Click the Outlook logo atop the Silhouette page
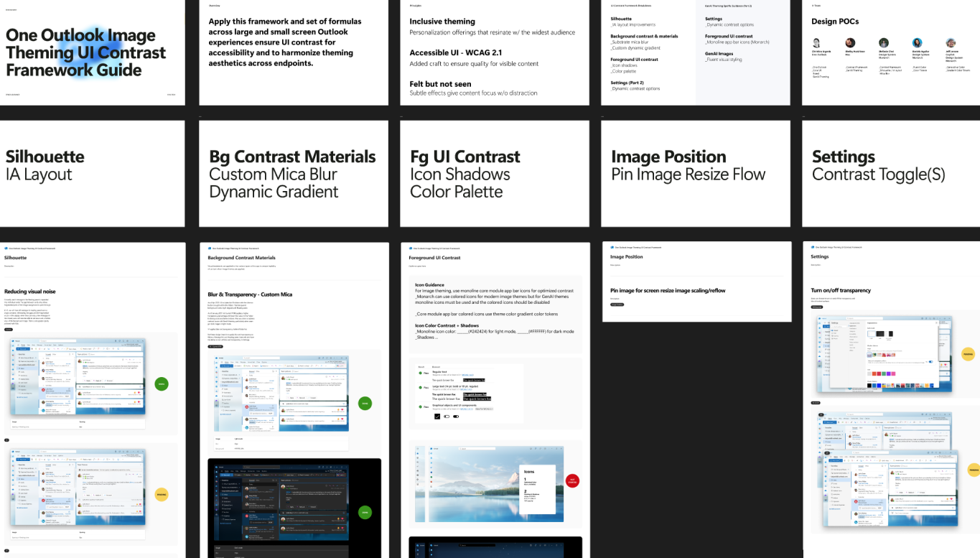980x558 pixels. 6,247
